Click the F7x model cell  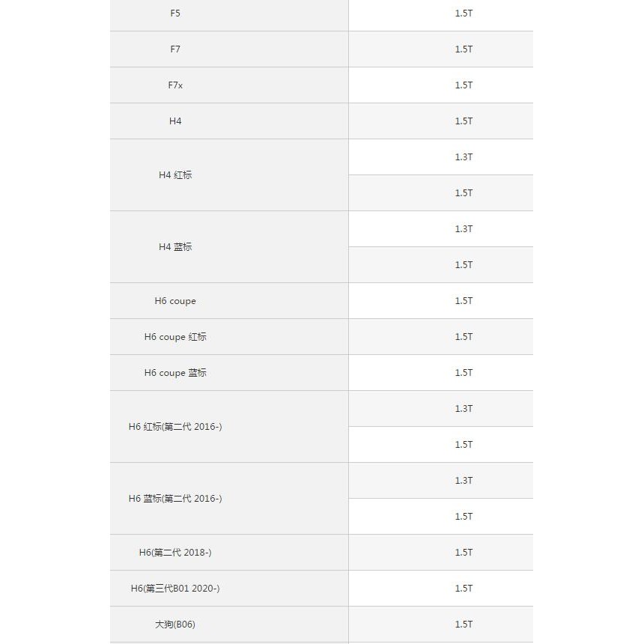(175, 85)
